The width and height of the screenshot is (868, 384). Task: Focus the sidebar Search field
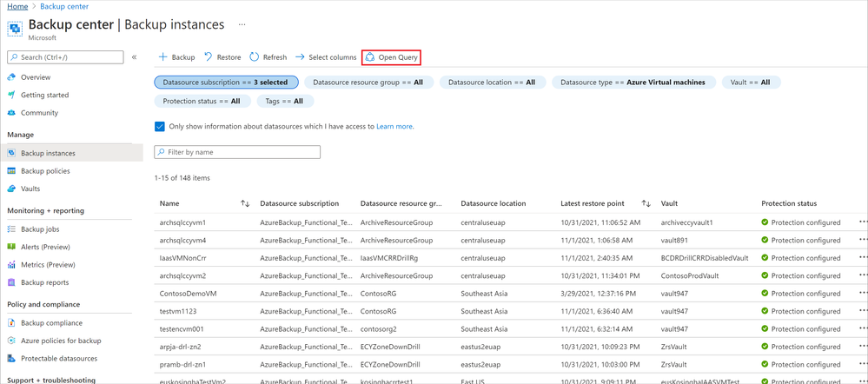65,57
